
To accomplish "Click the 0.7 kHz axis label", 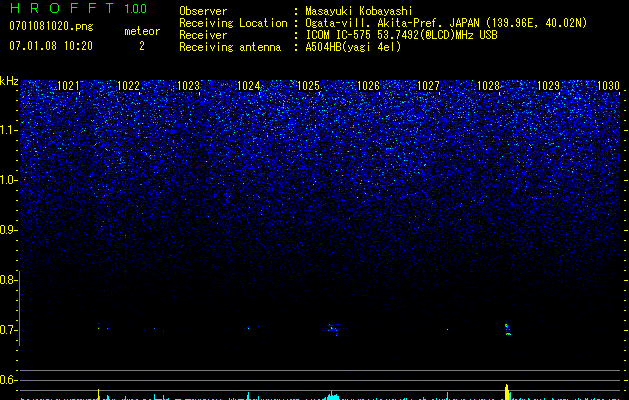I will [x=8, y=330].
